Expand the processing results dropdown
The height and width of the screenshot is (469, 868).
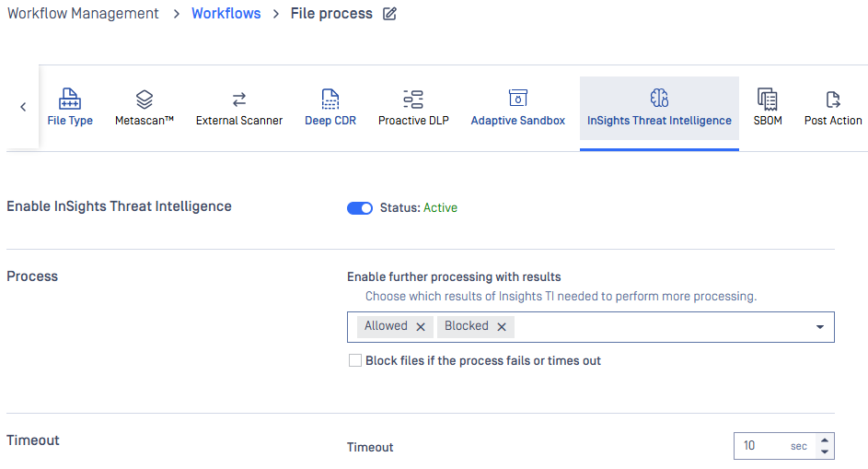coord(820,327)
